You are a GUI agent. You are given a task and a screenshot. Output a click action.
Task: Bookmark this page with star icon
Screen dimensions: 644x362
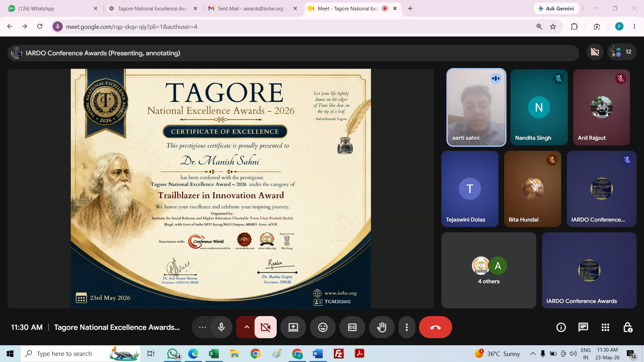click(553, 26)
